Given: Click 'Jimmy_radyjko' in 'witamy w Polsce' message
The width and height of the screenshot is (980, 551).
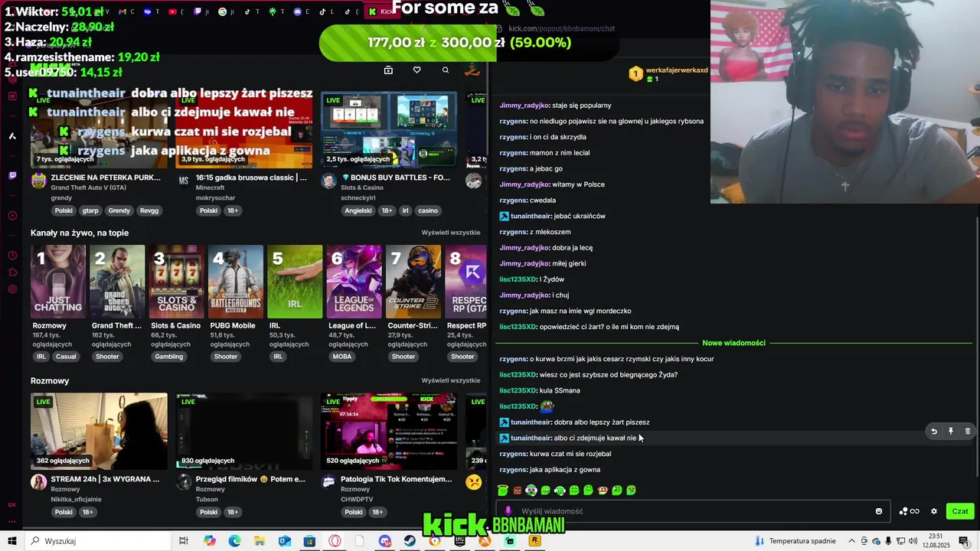Looking at the screenshot, I should (x=524, y=184).
